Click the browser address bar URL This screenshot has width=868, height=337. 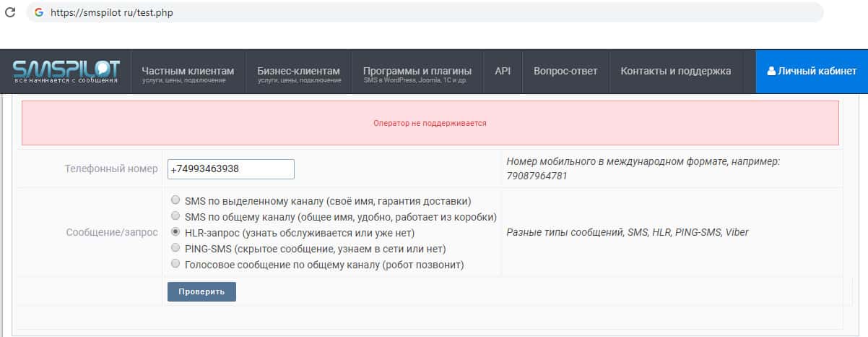[112, 12]
